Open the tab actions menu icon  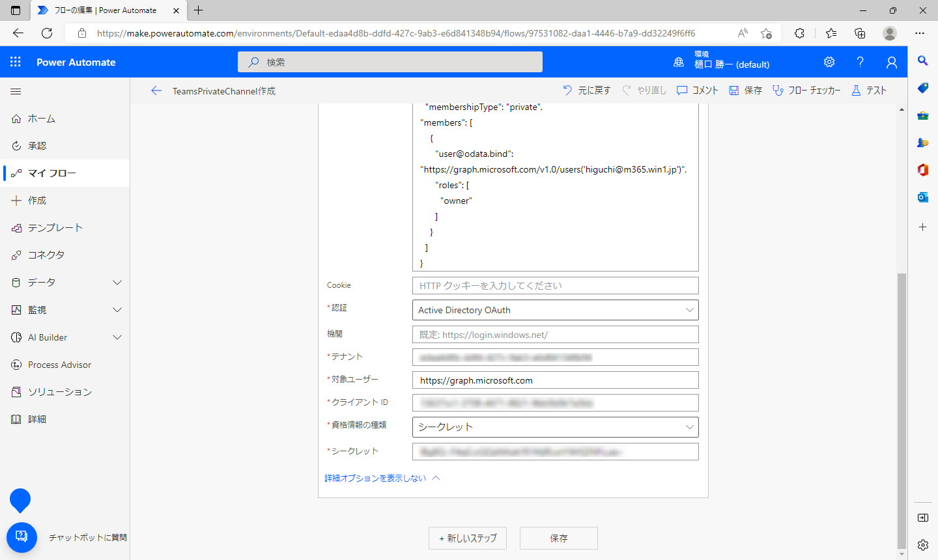16,10
